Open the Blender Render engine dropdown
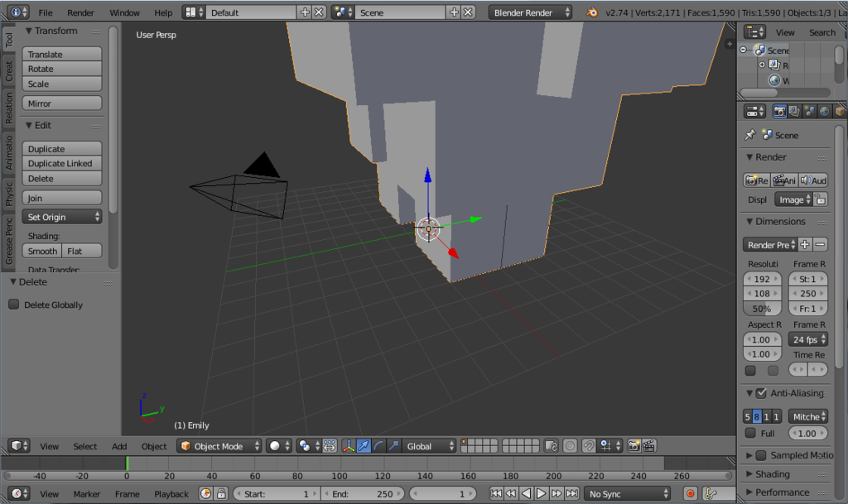The image size is (848, 504). pos(530,12)
